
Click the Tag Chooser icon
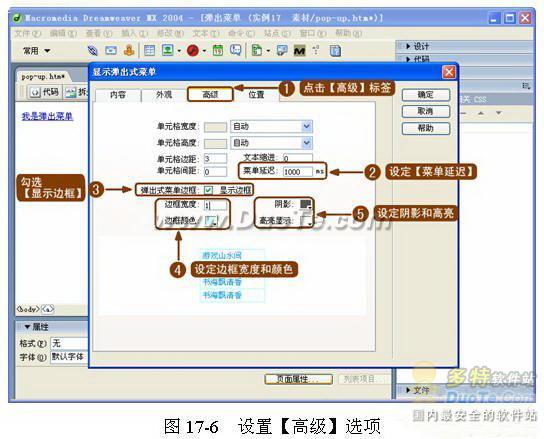click(x=281, y=51)
